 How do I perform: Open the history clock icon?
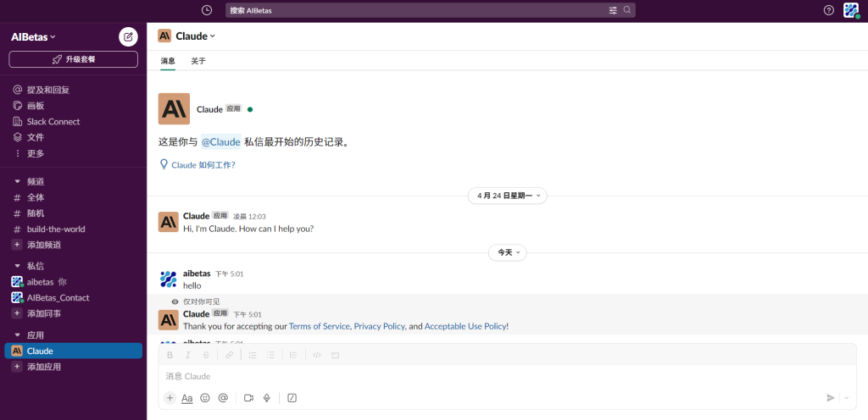coord(207,10)
